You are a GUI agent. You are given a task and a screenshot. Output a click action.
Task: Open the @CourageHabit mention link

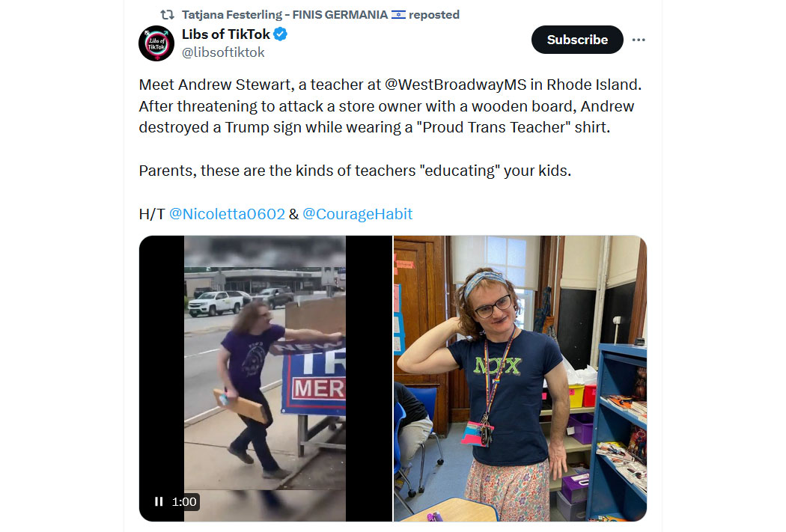[x=357, y=214]
